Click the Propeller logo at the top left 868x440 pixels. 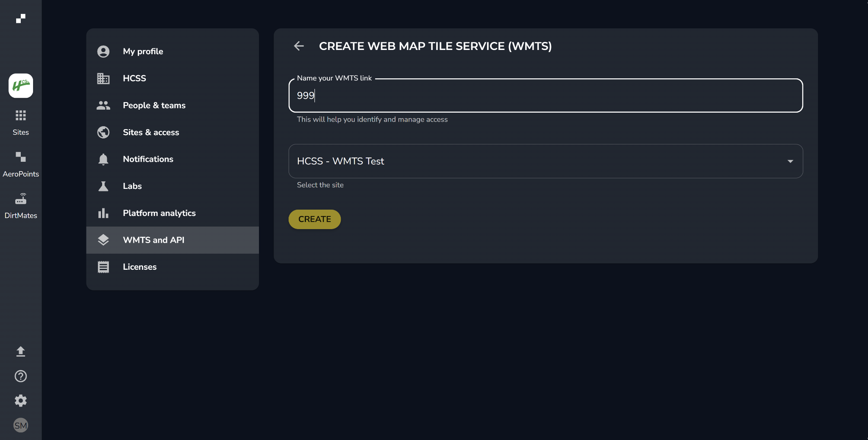[21, 18]
